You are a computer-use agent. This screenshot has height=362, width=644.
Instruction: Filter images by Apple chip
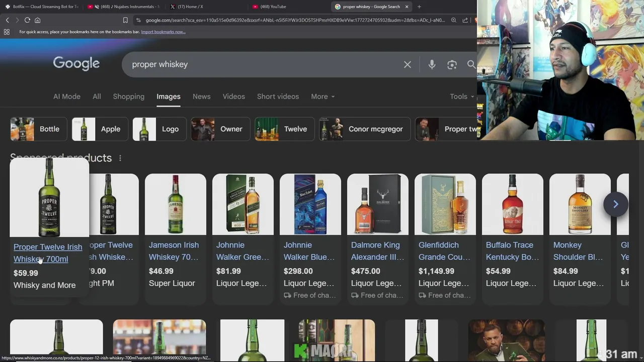point(100,129)
